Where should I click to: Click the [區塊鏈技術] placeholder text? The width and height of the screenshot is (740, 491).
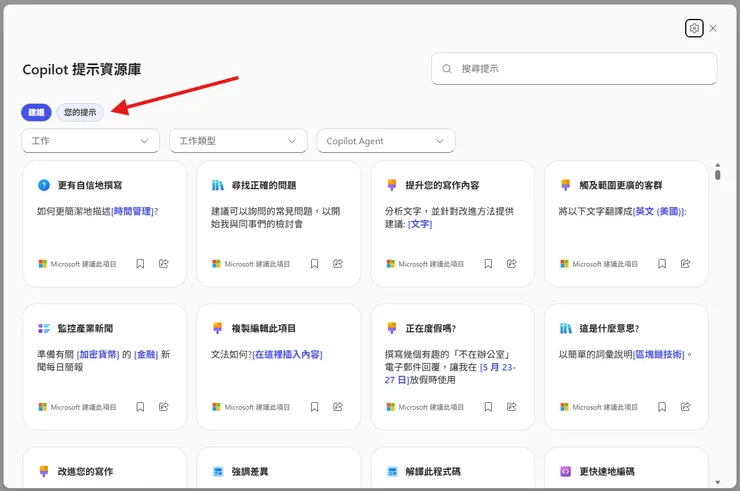658,355
